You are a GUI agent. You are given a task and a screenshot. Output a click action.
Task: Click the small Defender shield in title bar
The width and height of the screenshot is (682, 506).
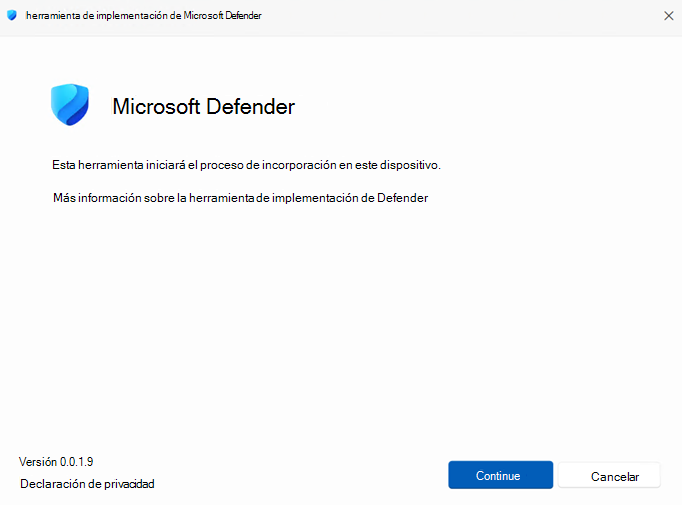click(12, 15)
